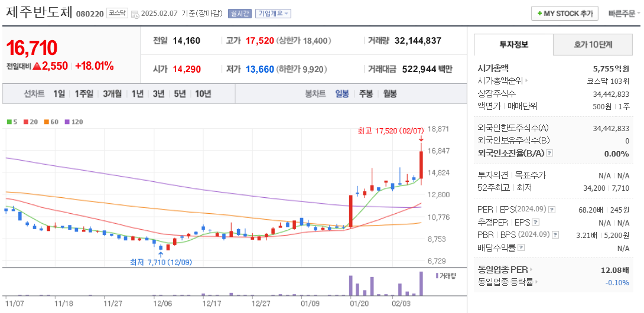Click the purple 120-day moving average legend marker
The height and width of the screenshot is (313, 644).
tap(67, 122)
